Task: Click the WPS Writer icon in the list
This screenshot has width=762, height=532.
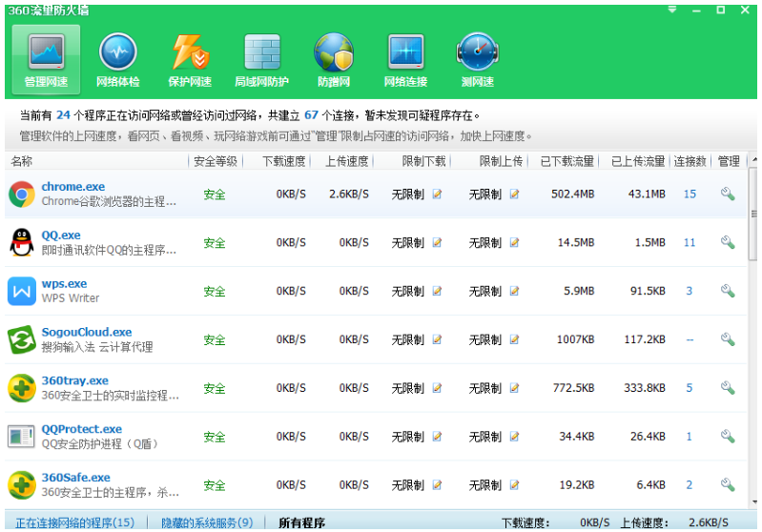Action: pos(22,291)
